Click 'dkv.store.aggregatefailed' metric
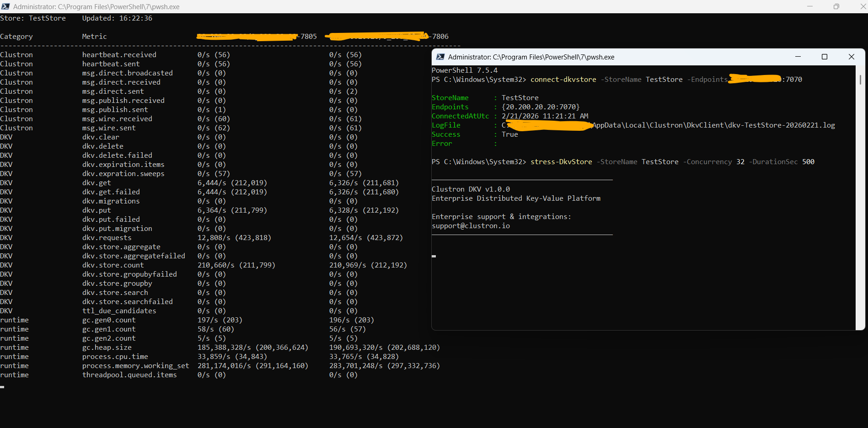This screenshot has height=428, width=868. click(x=134, y=256)
